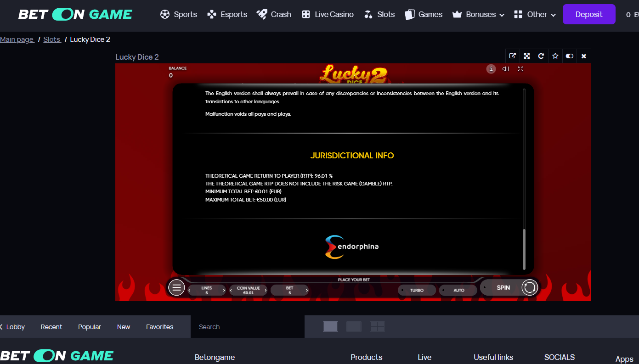
Task: Reload the Lucky Dice 2 game
Action: point(541,56)
